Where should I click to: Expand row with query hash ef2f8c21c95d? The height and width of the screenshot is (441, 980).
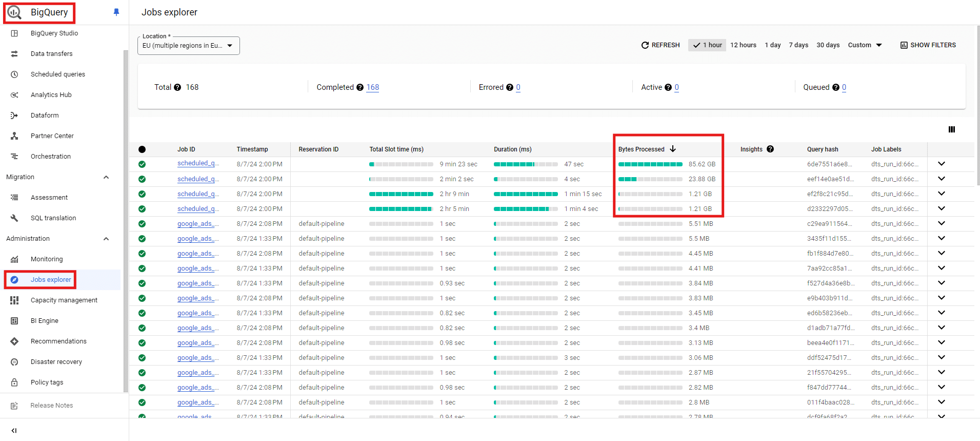[942, 194]
